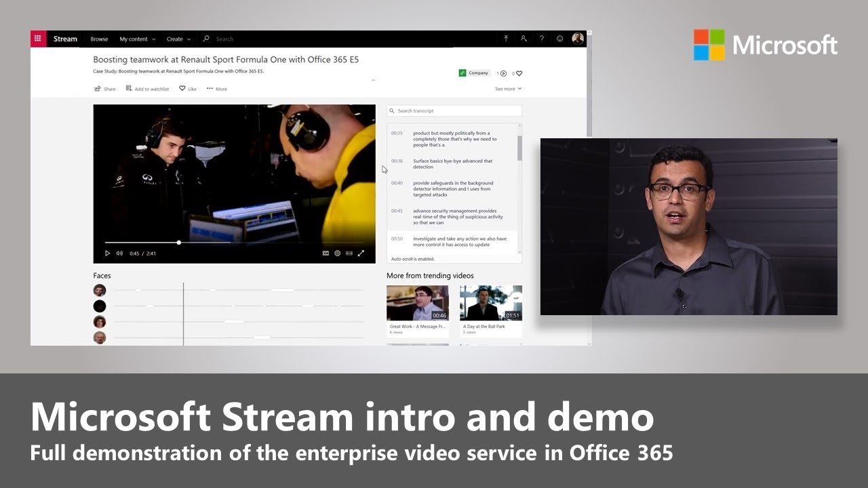The width and height of the screenshot is (868, 488).
Task: Select the first face avatar
Action: click(100, 290)
